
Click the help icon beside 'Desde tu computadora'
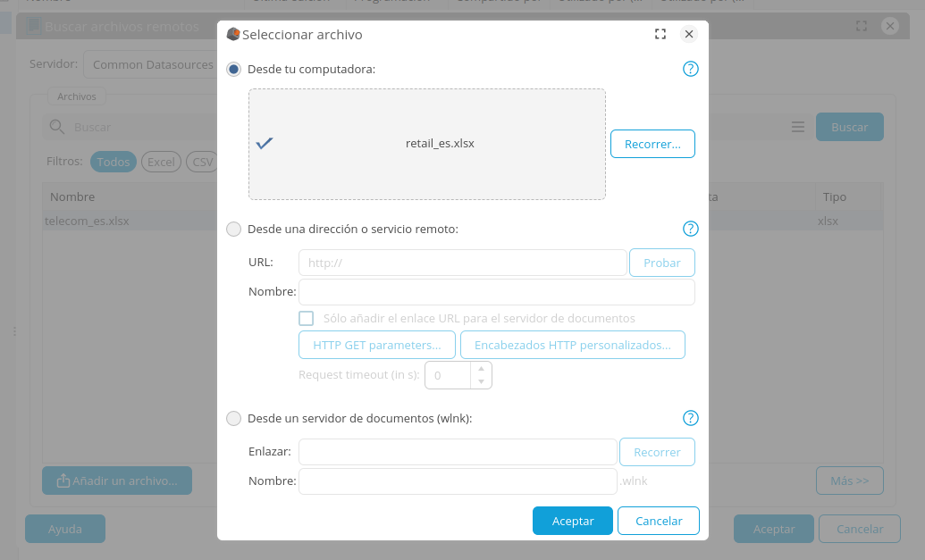pyautogui.click(x=691, y=69)
